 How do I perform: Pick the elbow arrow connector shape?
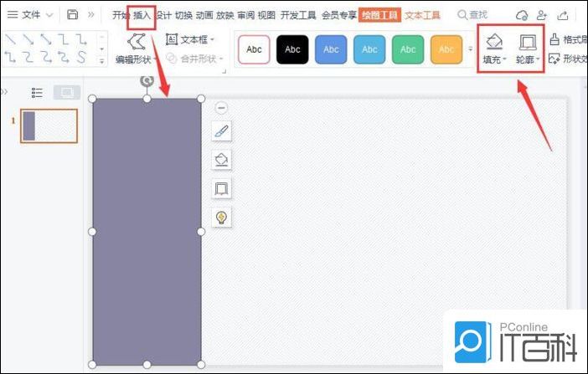81,39
